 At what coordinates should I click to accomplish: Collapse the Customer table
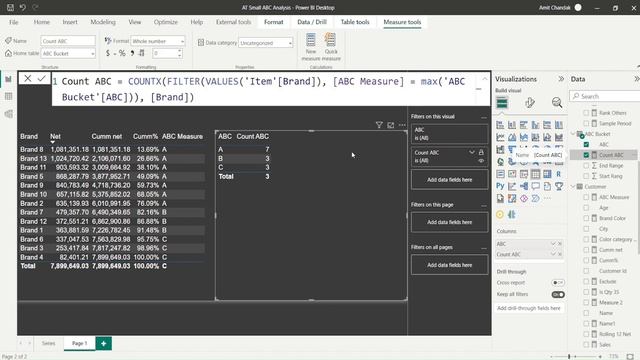tap(573, 187)
